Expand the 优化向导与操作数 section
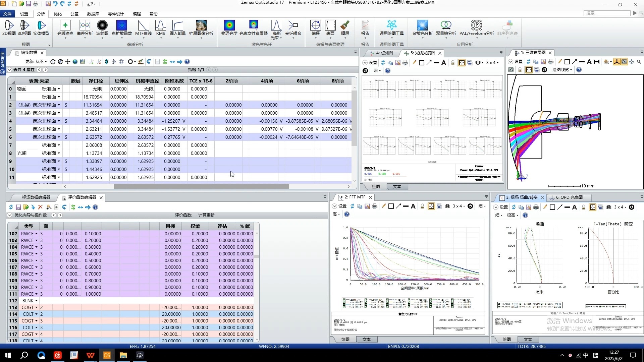The width and height of the screenshot is (644, 362). point(10,215)
